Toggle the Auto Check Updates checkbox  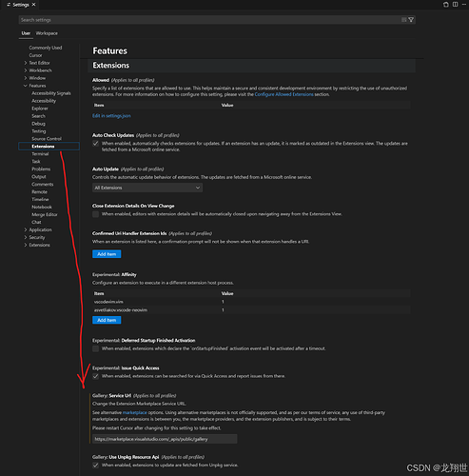tap(95, 144)
